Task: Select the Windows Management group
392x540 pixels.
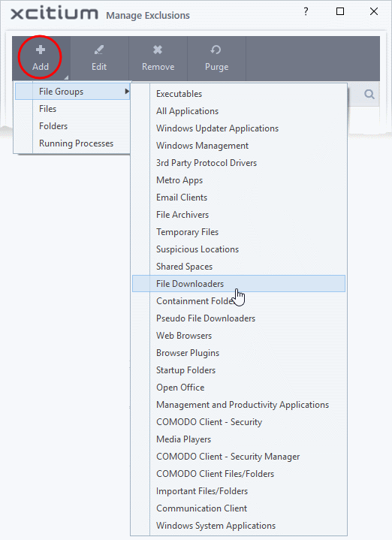Action: 239,146
